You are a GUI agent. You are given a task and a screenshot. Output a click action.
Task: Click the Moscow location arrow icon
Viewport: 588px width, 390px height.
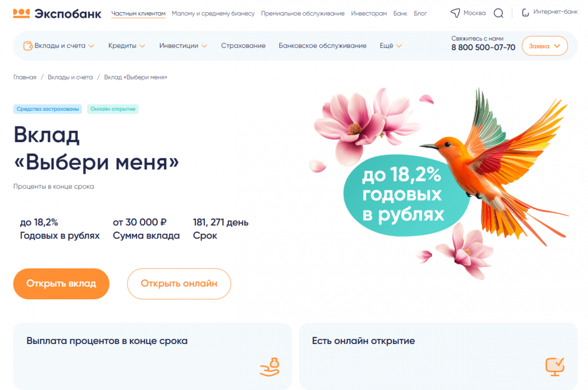455,13
